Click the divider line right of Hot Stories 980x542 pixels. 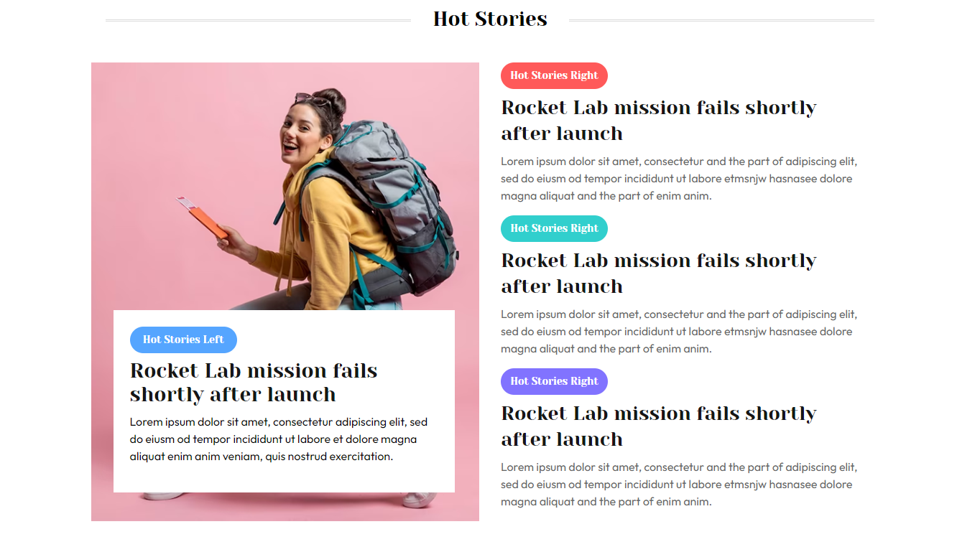pyautogui.click(x=721, y=21)
